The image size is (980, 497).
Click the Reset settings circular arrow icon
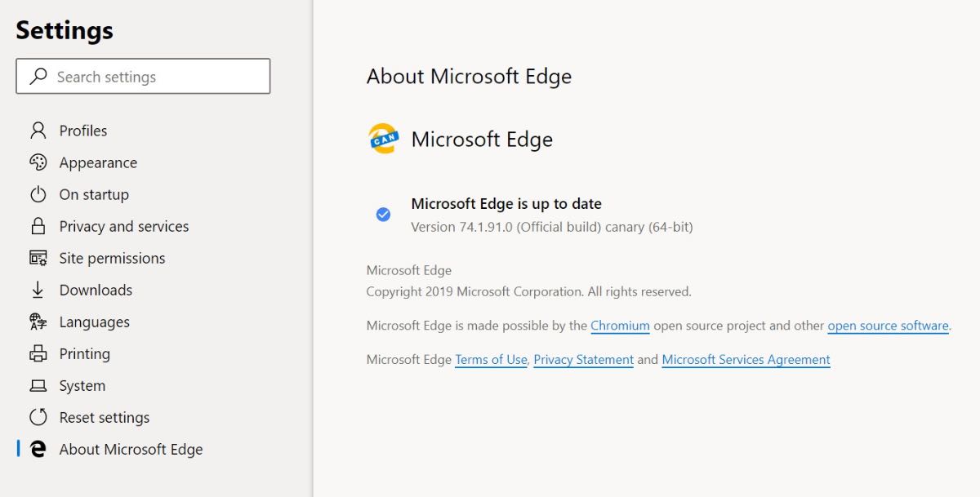(38, 417)
